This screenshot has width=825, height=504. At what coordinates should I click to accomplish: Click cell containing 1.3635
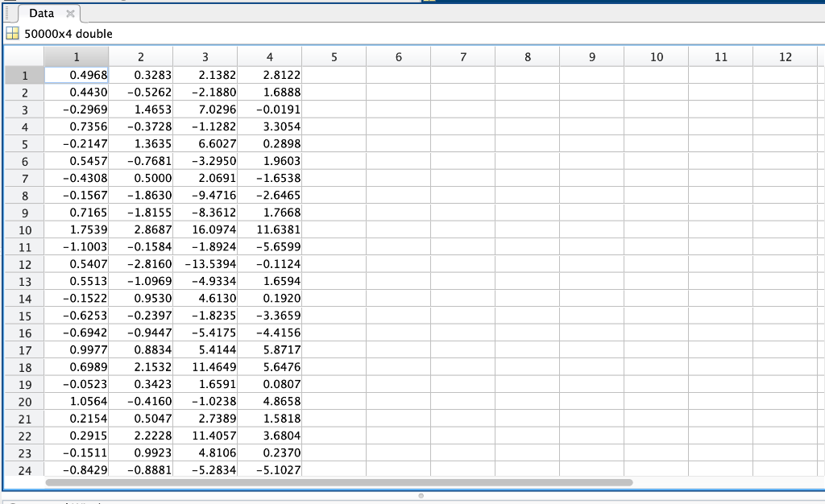(x=141, y=144)
